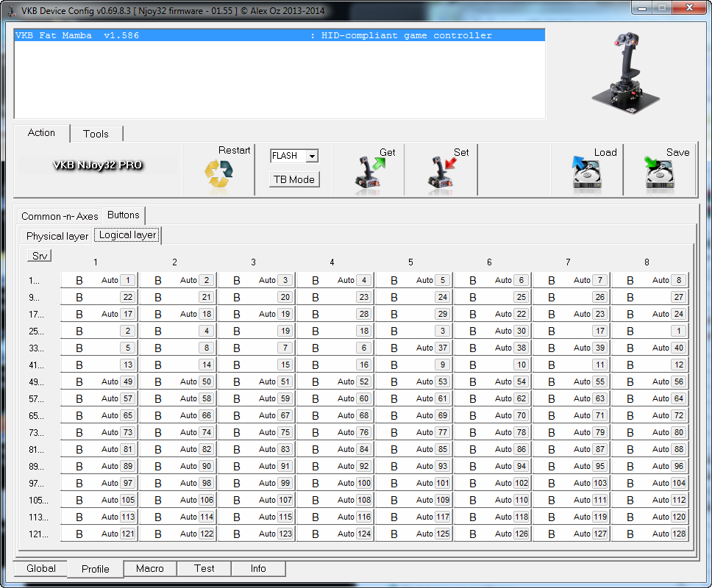
Task: Switch to the Action tab
Action: 41,133
